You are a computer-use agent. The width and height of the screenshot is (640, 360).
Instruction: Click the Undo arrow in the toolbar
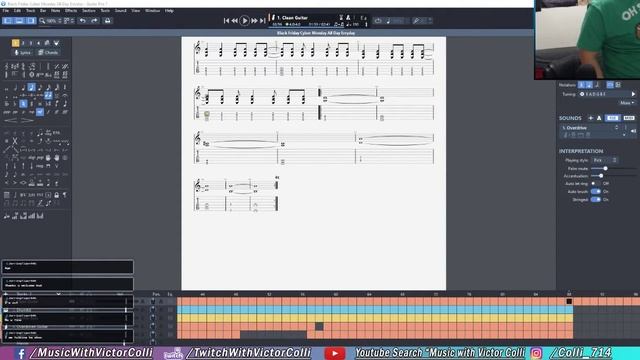83,20
